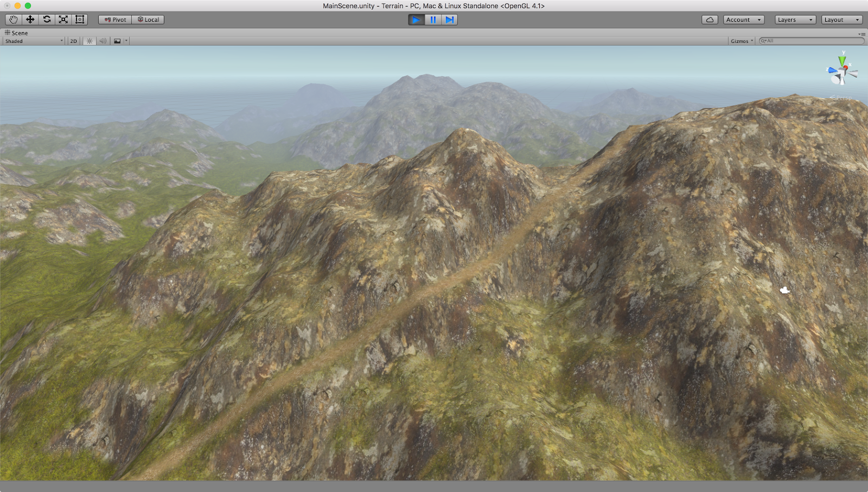
Task: Select the Scale tool
Action: (x=63, y=20)
